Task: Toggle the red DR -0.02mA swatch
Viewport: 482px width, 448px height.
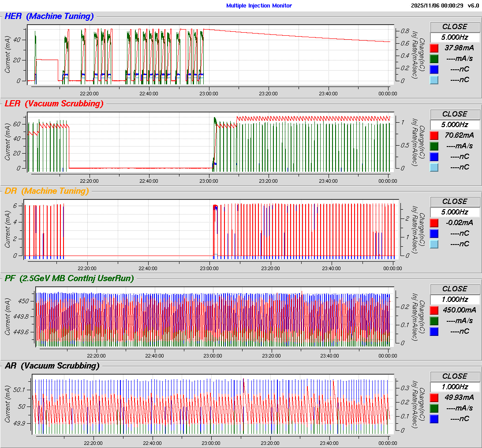Action: pos(434,223)
